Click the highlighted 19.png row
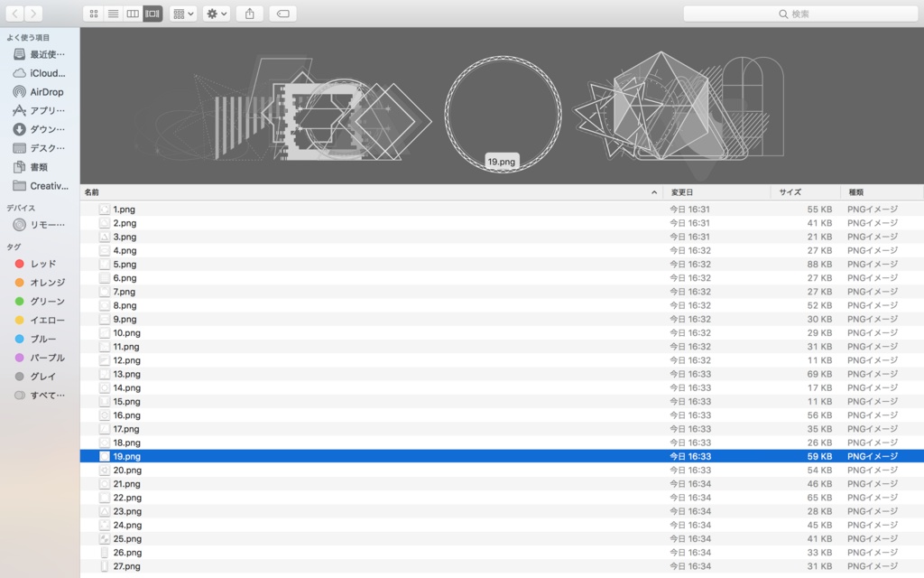The width and height of the screenshot is (924, 578). pyautogui.click(x=502, y=456)
